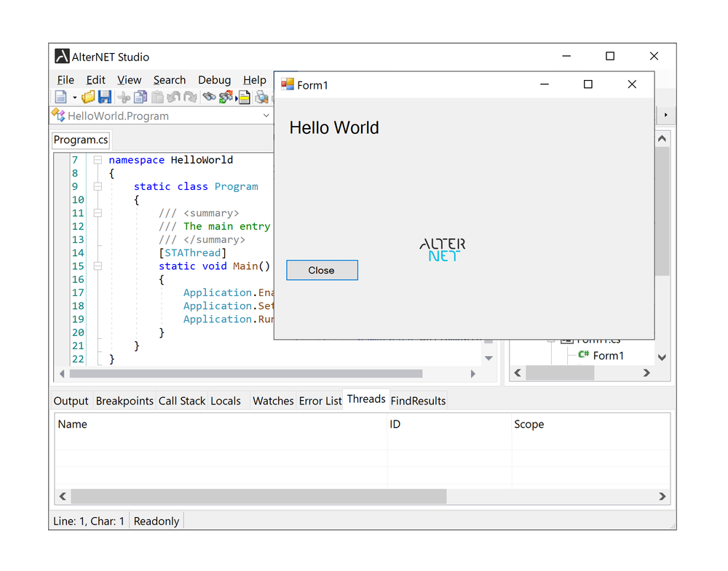This screenshot has height=571, width=728.
Task: Open Find using the binoculars icon
Action: pyautogui.click(x=210, y=97)
